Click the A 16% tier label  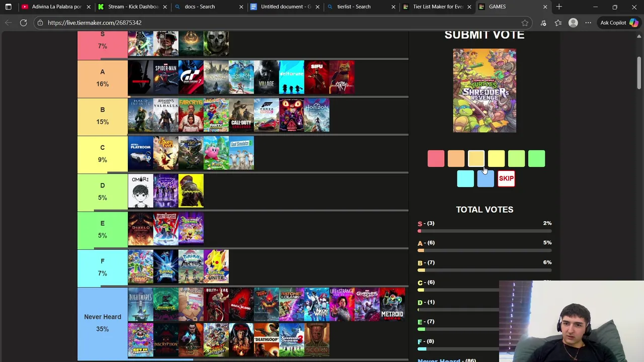pos(103,78)
